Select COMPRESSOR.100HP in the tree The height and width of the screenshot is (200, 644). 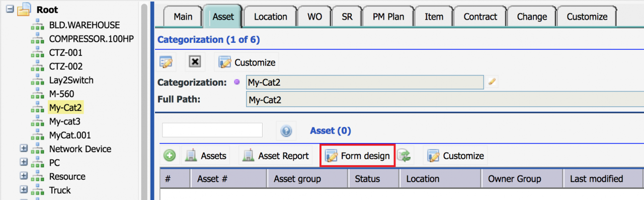click(91, 39)
